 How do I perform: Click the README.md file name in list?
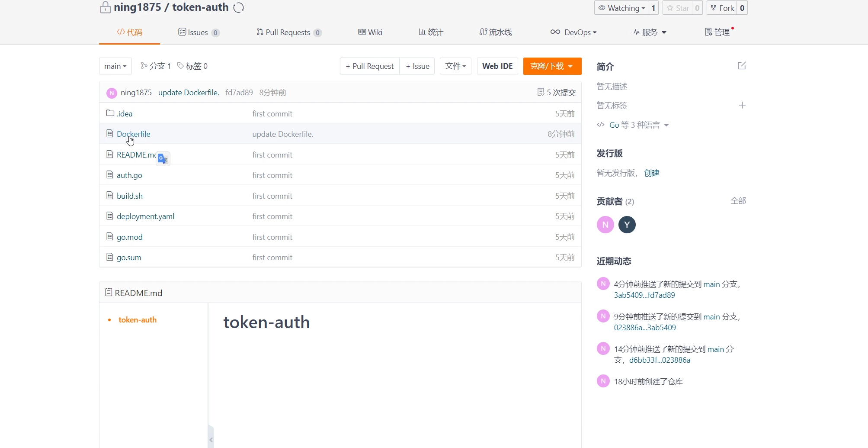click(136, 155)
